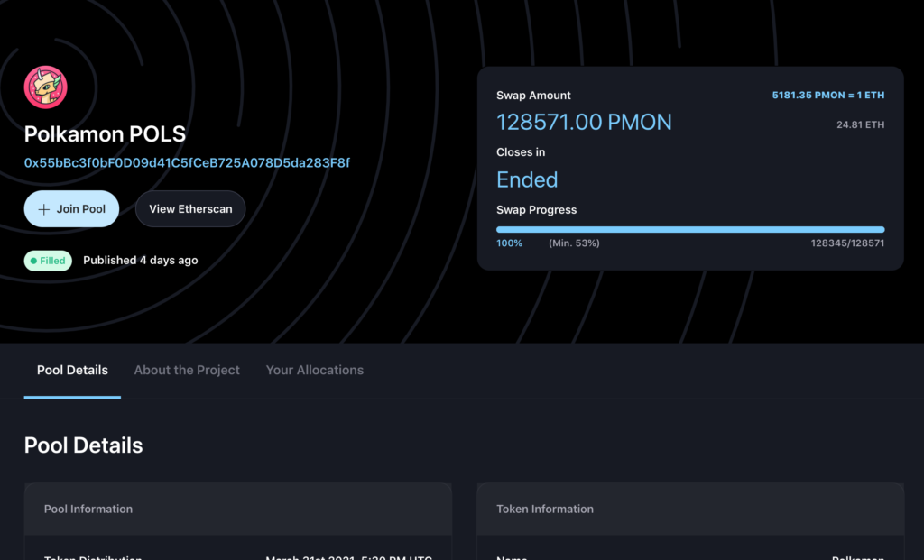This screenshot has height=560, width=924.
Task: Click the Swap Progress bar
Action: pyautogui.click(x=690, y=230)
